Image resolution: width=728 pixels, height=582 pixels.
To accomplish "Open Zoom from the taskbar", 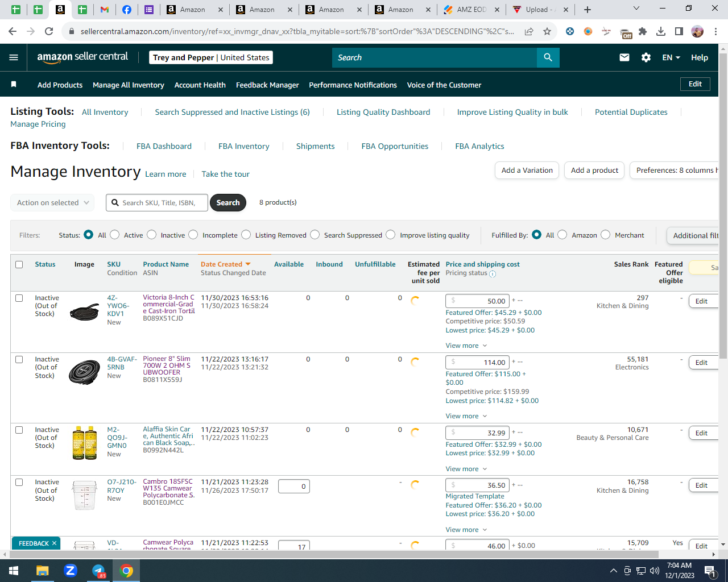I will click(71, 571).
